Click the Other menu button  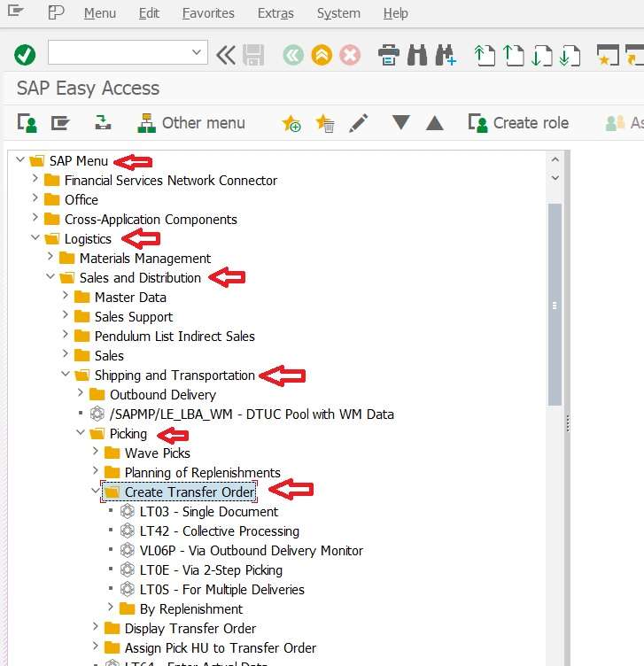[x=191, y=123]
